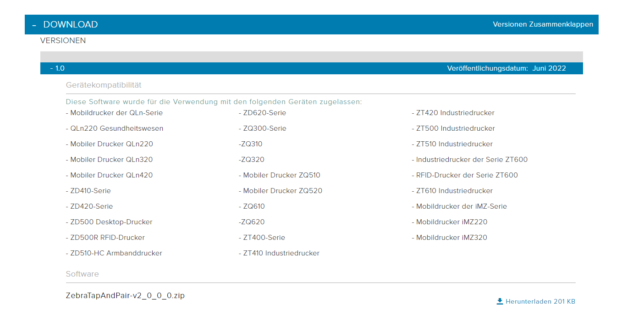
Task: Click the Veröffentlichungsdatum Juni 2022 text
Action: (506, 68)
